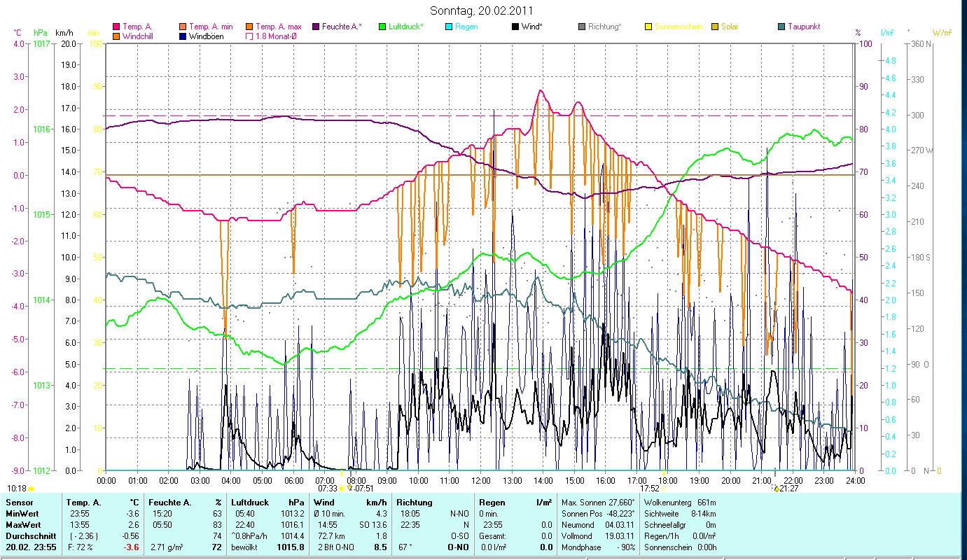Click the Sonntag, 20.02.2011 chart title
Image resolution: width=967 pixels, height=560 pixels.
tap(483, 10)
